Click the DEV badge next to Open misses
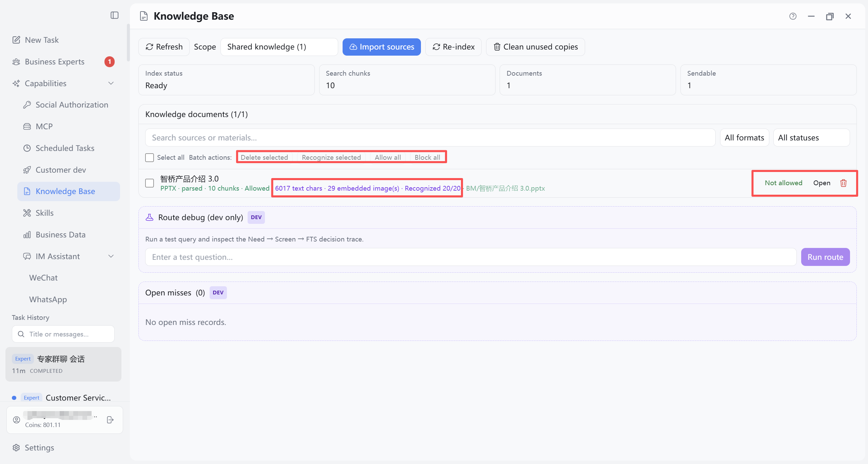Screen dimensions: 868x464 tap(218, 293)
